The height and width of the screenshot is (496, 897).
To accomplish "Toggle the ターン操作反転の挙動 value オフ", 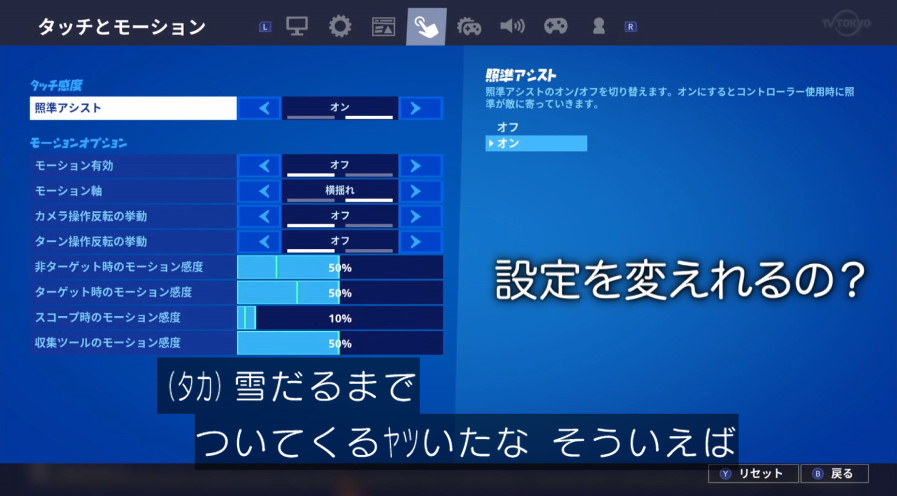I will [340, 241].
